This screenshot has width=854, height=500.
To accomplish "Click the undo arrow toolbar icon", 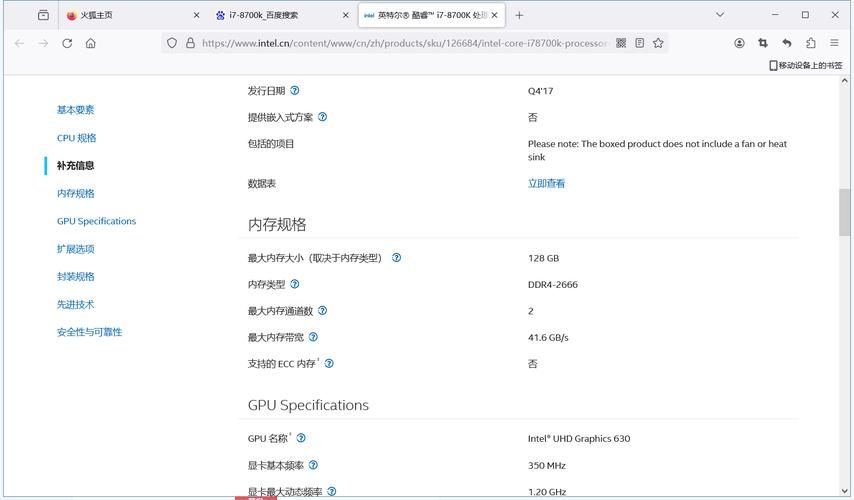I will point(786,43).
